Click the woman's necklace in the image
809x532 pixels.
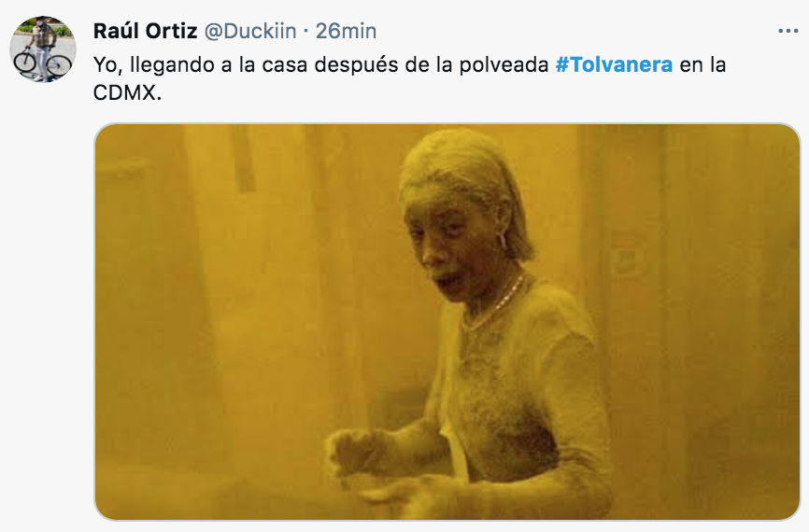click(x=494, y=304)
